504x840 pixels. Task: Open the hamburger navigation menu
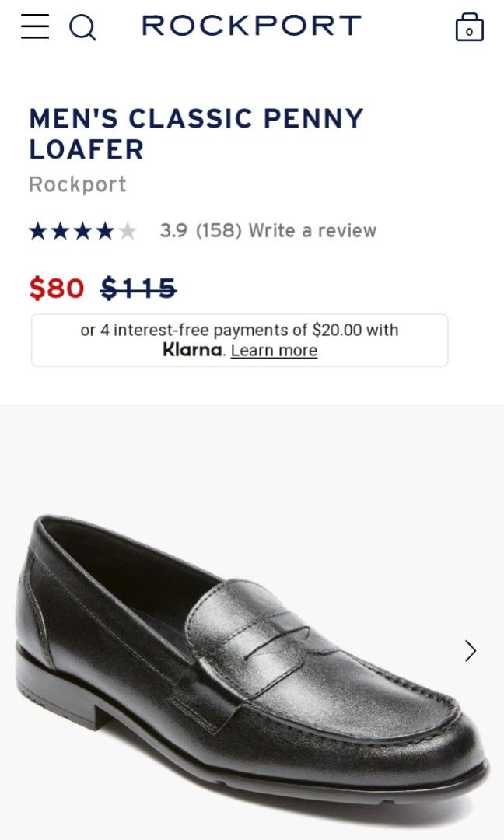point(35,27)
